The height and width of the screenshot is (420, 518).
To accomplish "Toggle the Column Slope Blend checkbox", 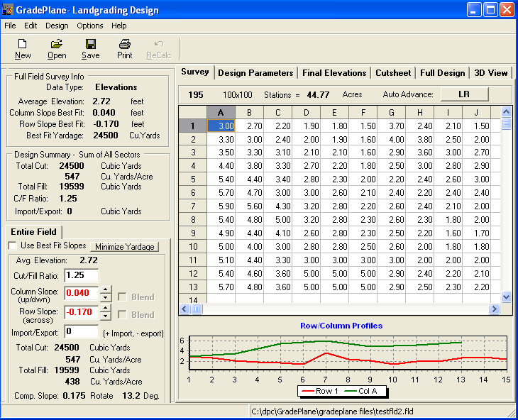I will [123, 297].
